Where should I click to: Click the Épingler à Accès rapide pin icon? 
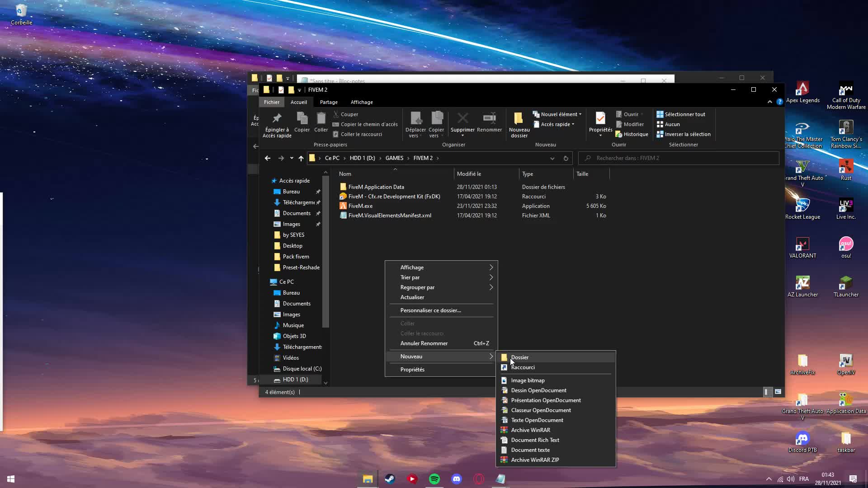(277, 119)
